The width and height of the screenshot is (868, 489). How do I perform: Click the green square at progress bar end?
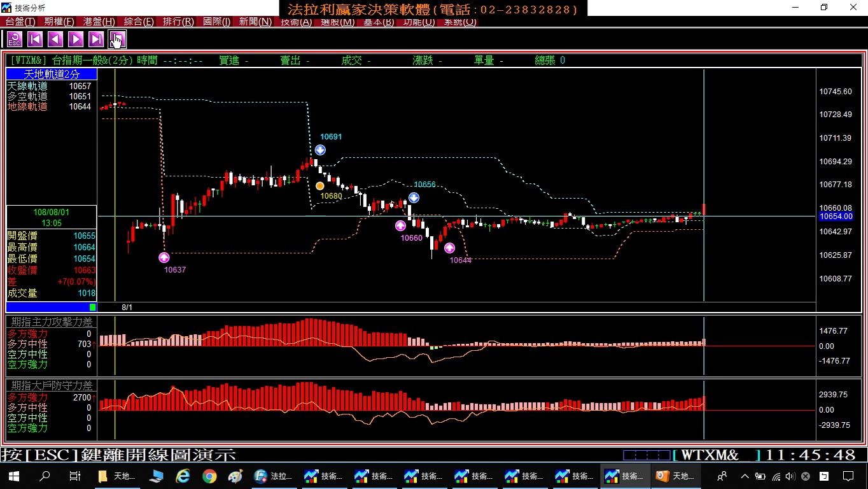pos(93,307)
